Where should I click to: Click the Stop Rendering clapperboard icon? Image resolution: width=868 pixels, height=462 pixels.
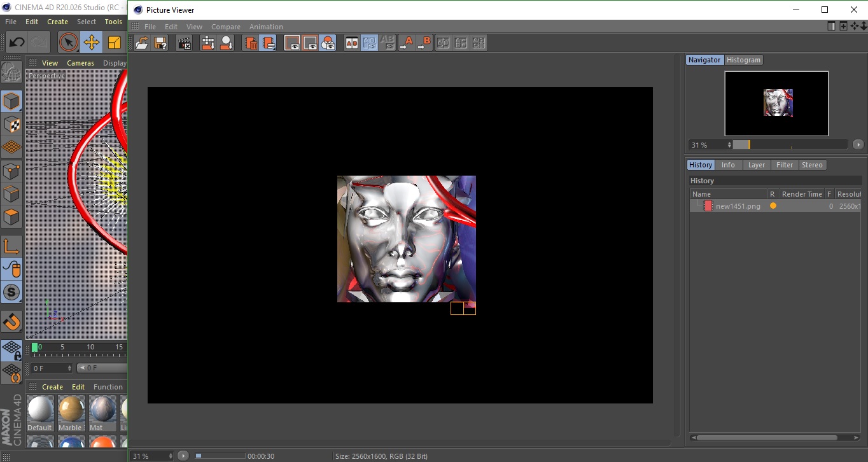coord(185,43)
